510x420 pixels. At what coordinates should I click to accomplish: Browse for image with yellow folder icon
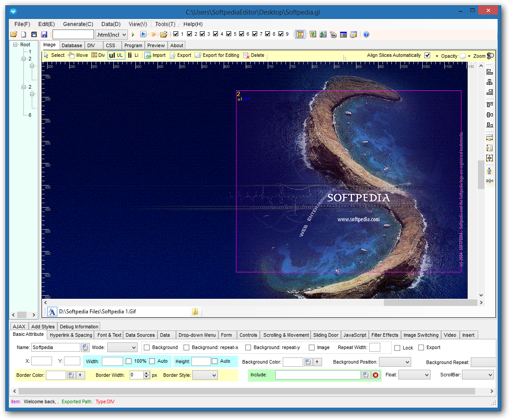(195, 312)
